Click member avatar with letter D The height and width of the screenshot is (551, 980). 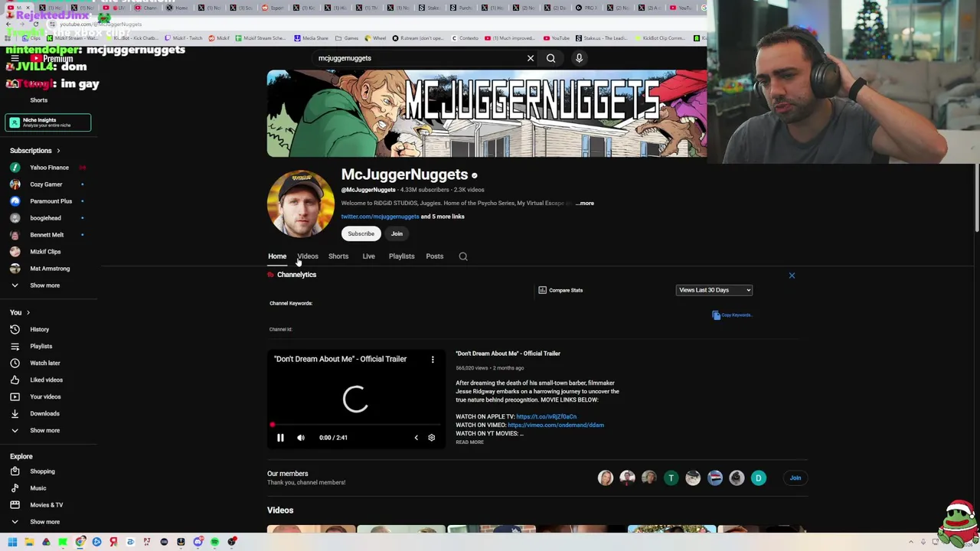[758, 478]
